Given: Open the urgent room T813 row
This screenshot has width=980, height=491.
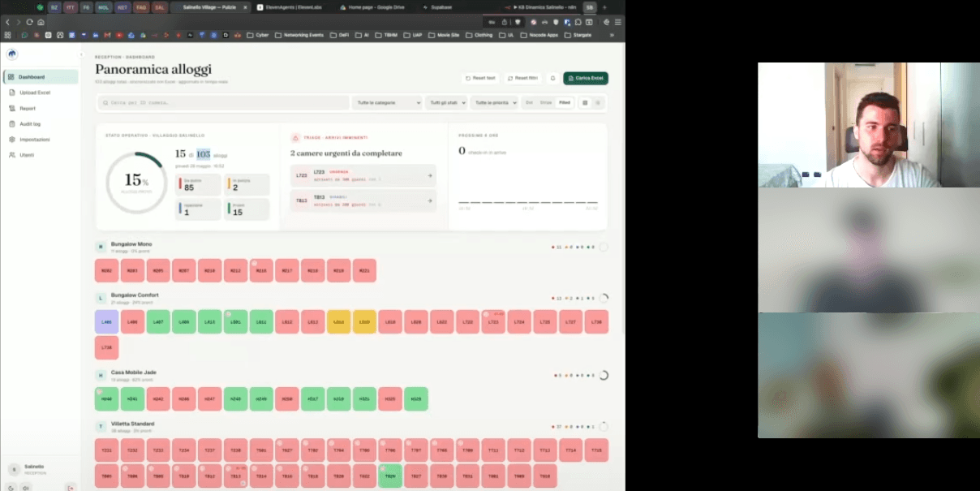Looking at the screenshot, I should (x=363, y=200).
